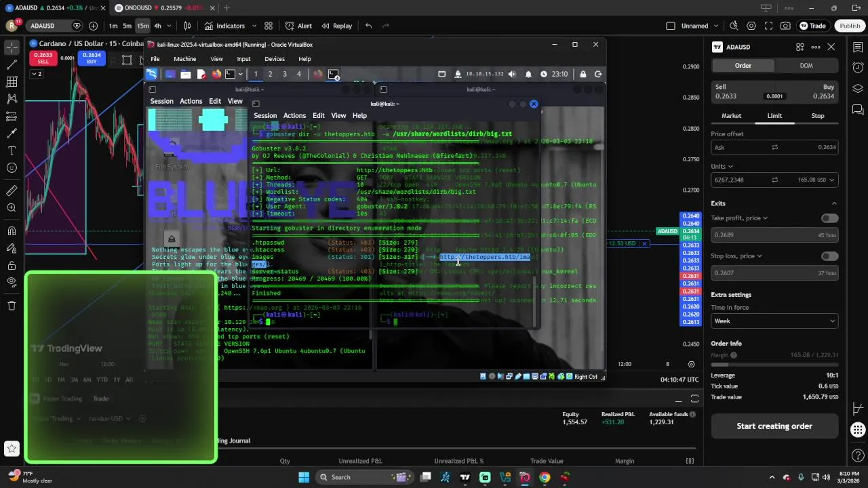Open the emoji icons tool
This screenshot has width=868, height=488.
[12, 167]
